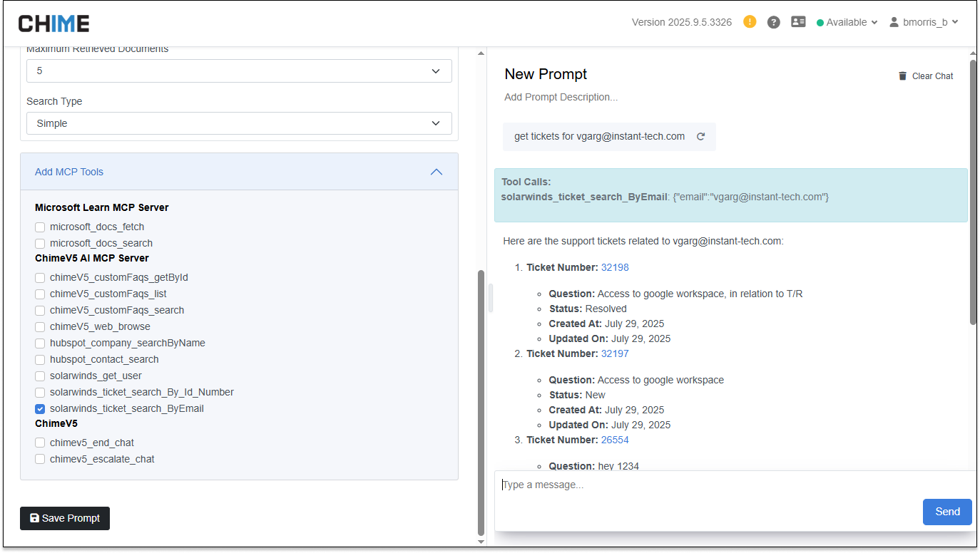Tick the chimeV5_customFaqs_getById checkbox
Image resolution: width=980 pixels, height=553 pixels.
pos(40,277)
